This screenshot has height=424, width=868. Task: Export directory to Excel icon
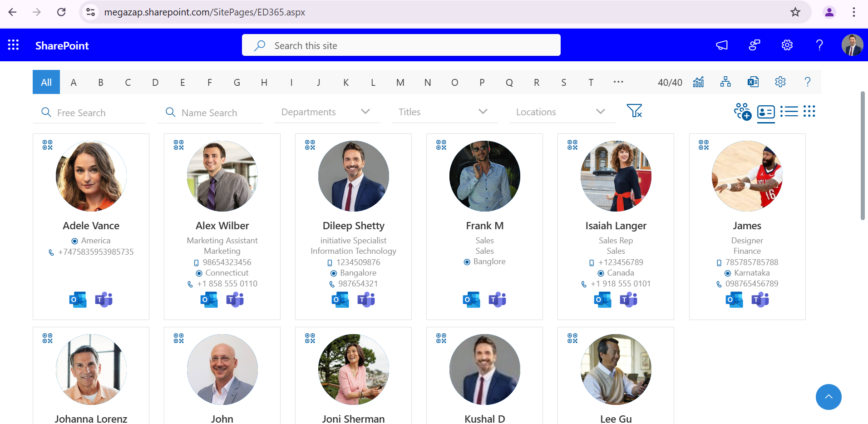753,82
